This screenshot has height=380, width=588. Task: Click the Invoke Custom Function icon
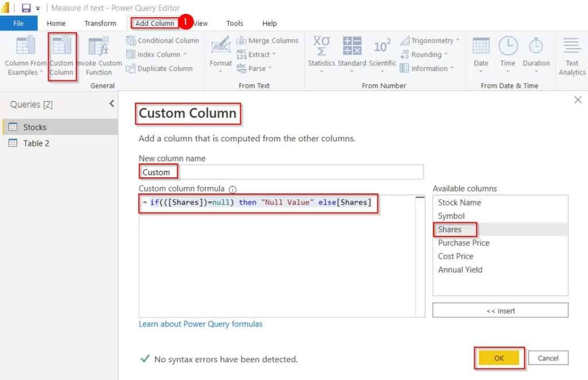click(99, 46)
